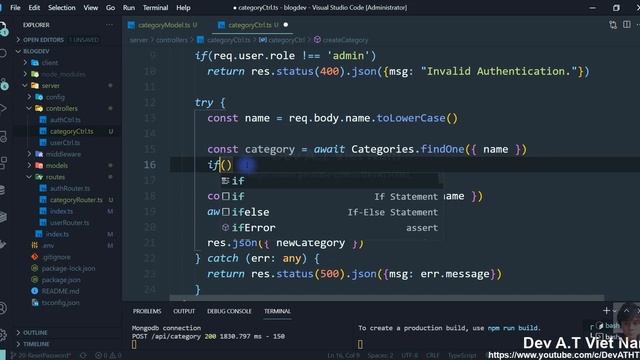This screenshot has width=640, height=360.
Task: Click CRLF line ending status item
Action: click(432, 356)
